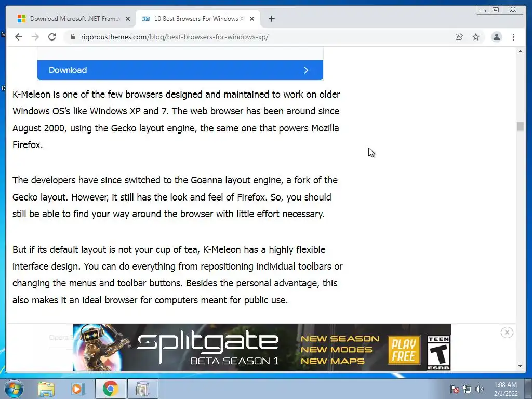Open Action Center flag in tray
532x399 pixels.
[455, 389]
